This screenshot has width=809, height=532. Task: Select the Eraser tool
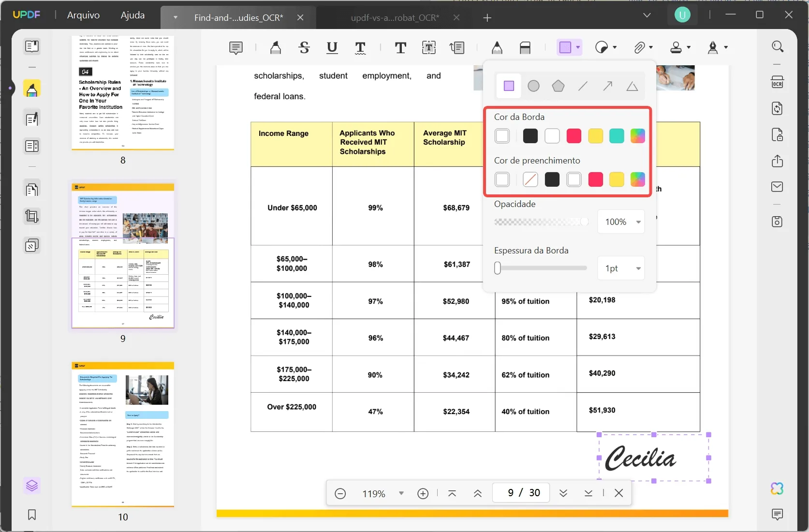coord(525,47)
